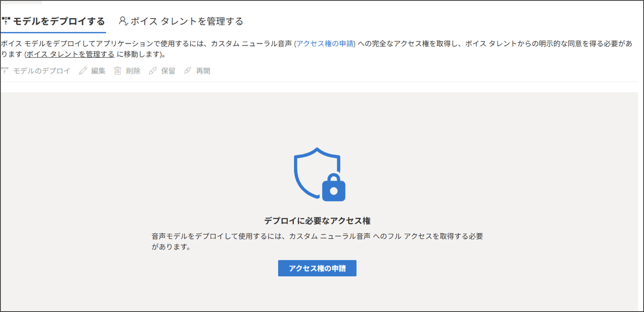Select the 編集 toolbar command
Screen dimensions: 644x312
[92, 71]
